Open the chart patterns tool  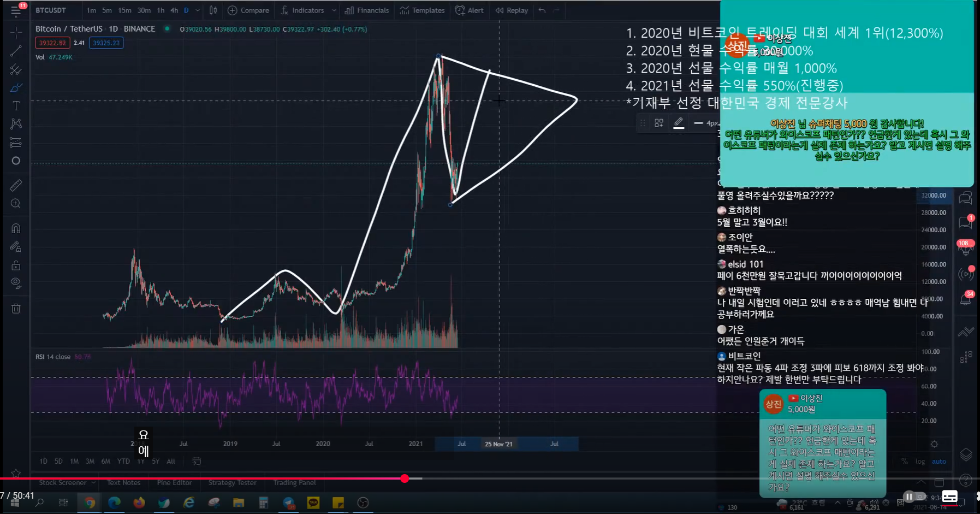pos(16,124)
